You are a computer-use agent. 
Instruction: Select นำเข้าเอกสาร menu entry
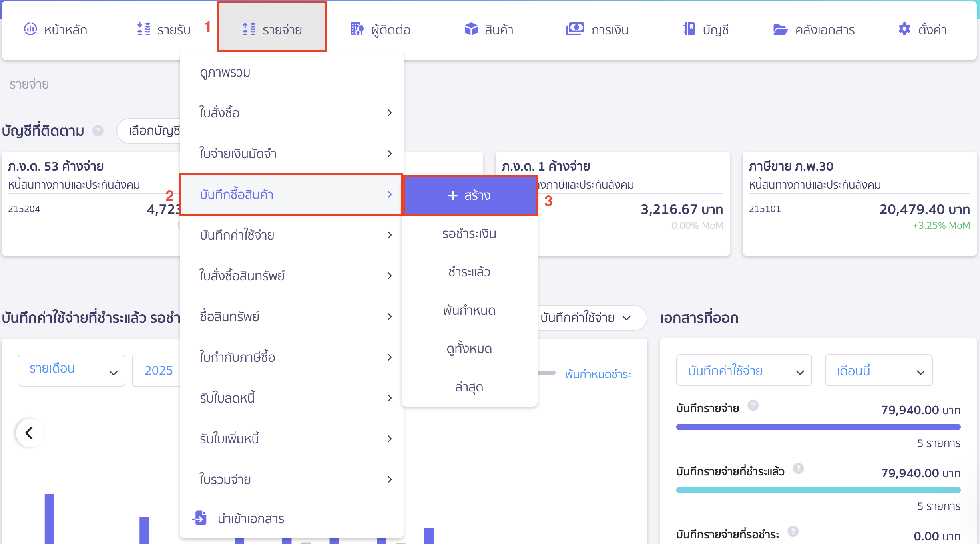coord(292,518)
